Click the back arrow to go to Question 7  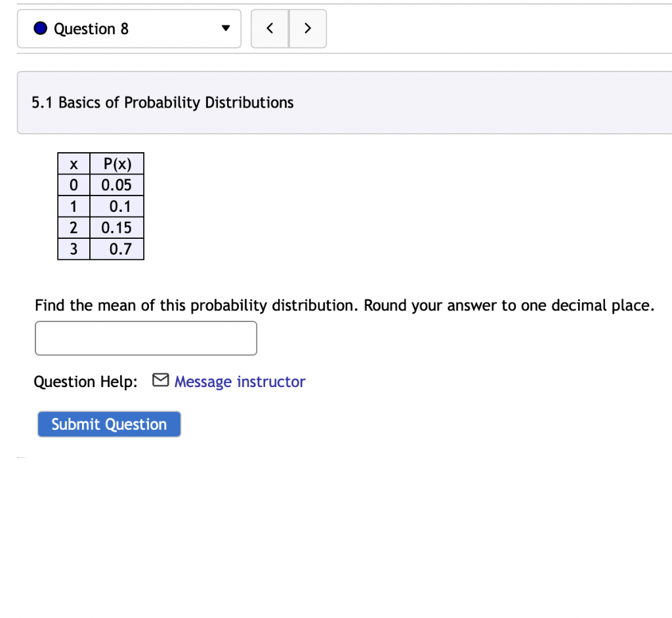pos(269,28)
